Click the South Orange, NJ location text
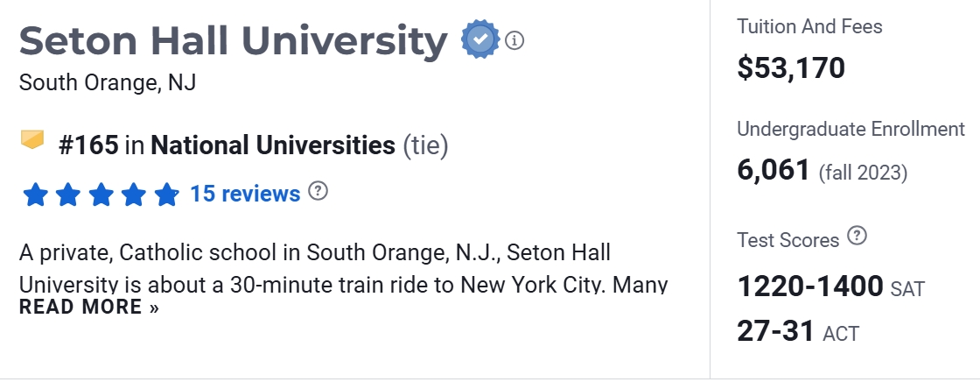Viewport: 980px width, 382px height. click(108, 83)
